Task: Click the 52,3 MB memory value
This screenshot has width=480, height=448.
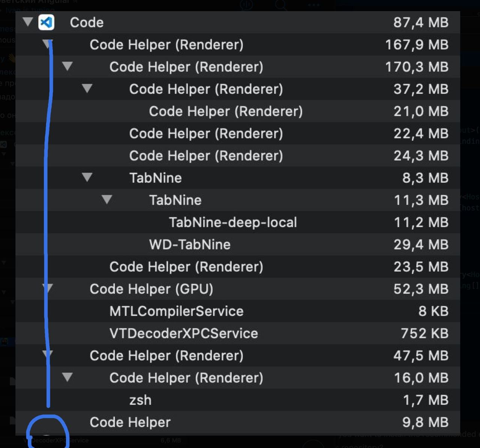Action: pos(421,289)
